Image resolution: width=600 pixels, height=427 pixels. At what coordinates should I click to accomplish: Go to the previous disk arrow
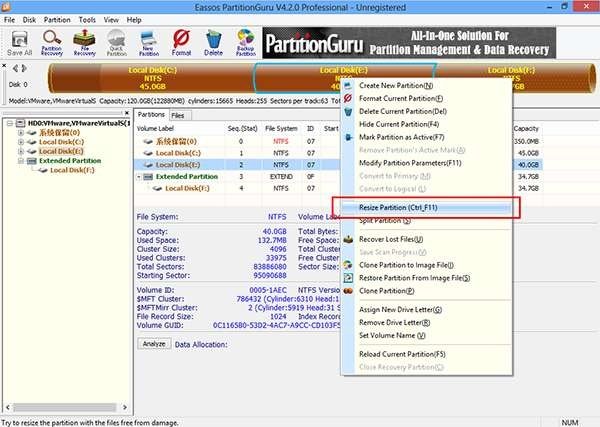(x=15, y=68)
